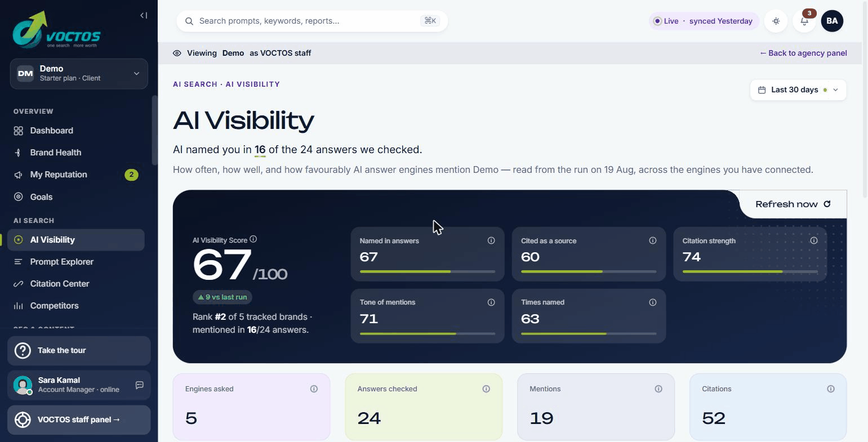Click the '⌘K' shortcut hint
Screen dimensions: 868x442
click(x=430, y=21)
